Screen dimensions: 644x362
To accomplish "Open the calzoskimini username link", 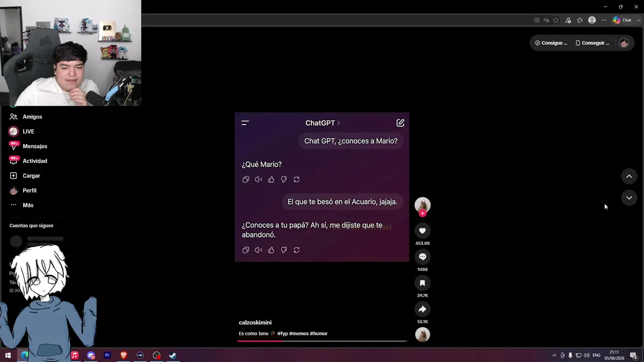I will pos(255,323).
